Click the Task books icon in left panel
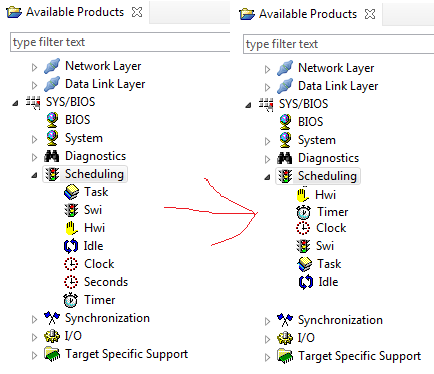Image resolution: width=434 pixels, height=374 pixels. (71, 192)
